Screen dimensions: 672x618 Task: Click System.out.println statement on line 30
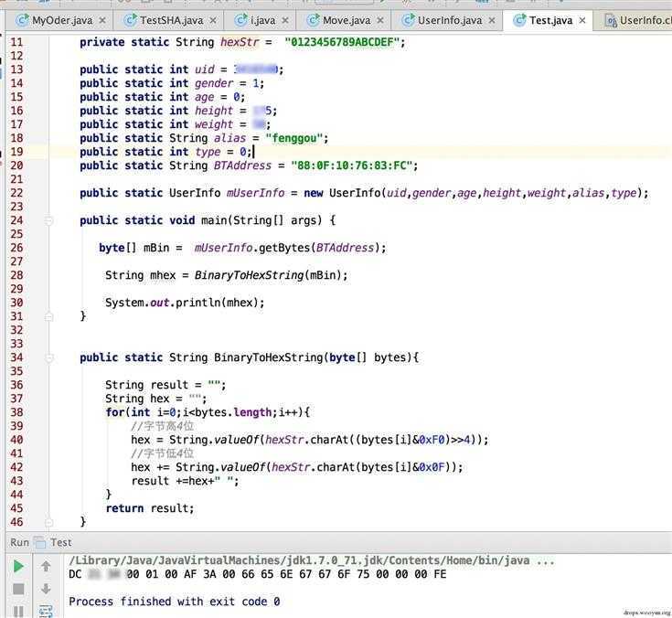pos(185,303)
